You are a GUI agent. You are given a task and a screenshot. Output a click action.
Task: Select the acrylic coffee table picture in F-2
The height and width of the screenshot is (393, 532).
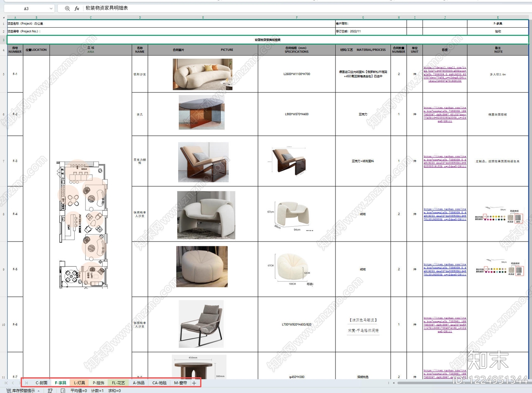click(201, 112)
